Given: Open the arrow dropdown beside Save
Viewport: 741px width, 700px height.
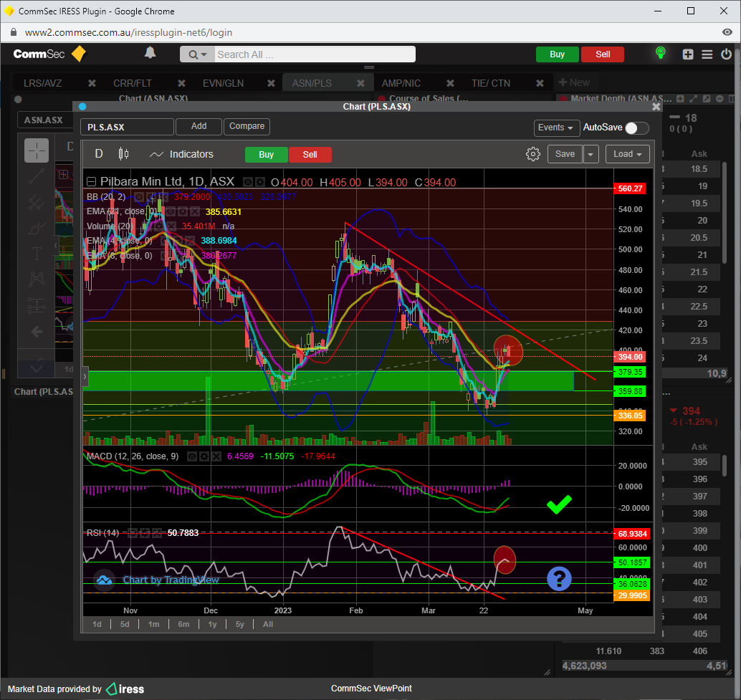Looking at the screenshot, I should coord(591,154).
